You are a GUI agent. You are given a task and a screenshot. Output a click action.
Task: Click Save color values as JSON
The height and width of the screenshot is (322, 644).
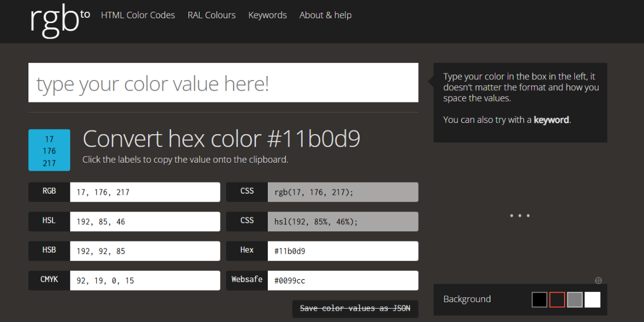[355, 309]
